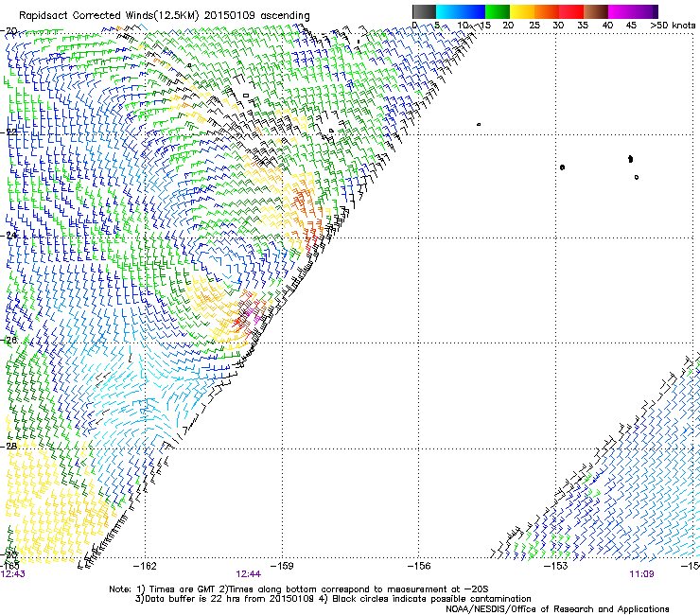
Task: Click the '35' label under the color scale
Action: (583, 26)
